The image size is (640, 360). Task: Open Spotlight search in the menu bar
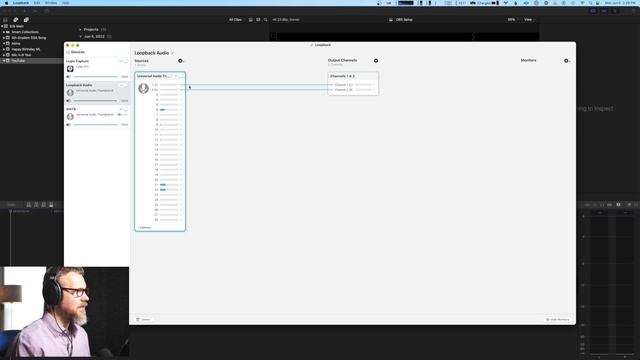(x=590, y=3)
